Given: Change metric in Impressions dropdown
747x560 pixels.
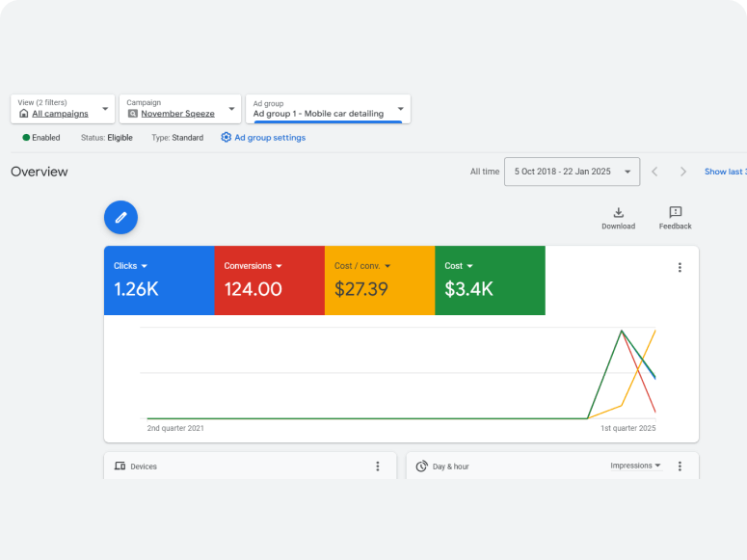Looking at the screenshot, I should [x=635, y=466].
